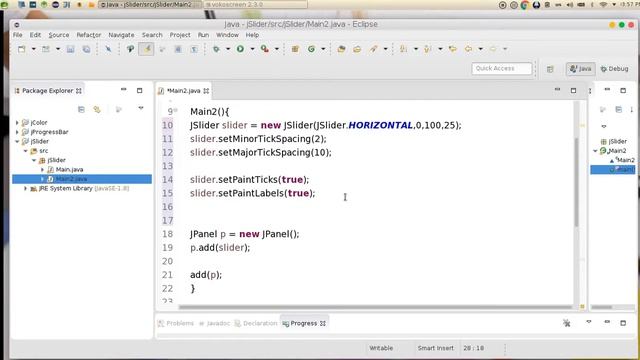Click the Search flashlight toolbar icon
This screenshot has width=640, height=360.
click(x=373, y=49)
